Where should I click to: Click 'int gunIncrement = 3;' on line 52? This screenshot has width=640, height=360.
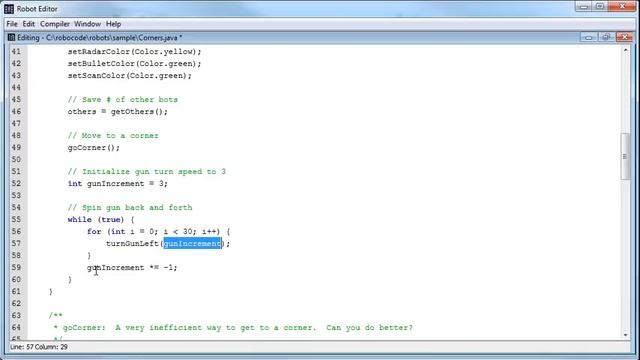118,184
